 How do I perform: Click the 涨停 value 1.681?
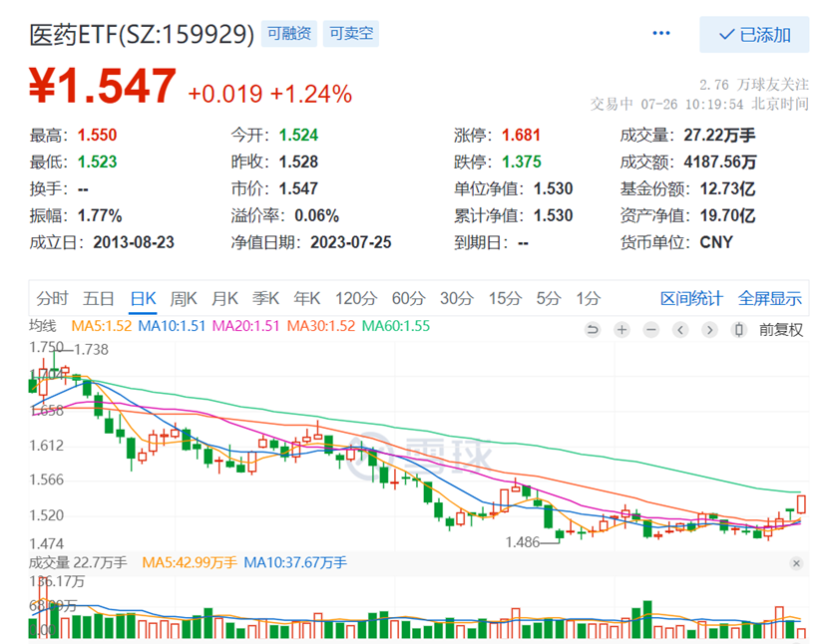(522, 136)
